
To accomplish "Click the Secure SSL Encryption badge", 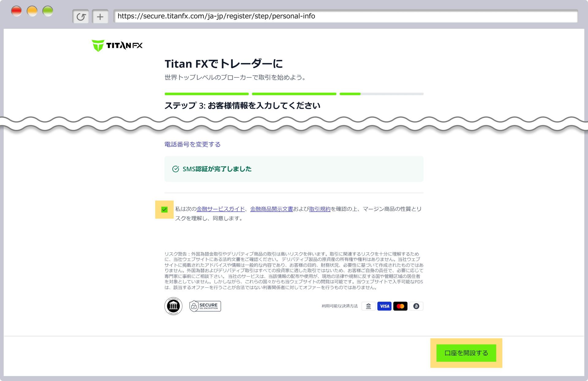I will (x=205, y=306).
